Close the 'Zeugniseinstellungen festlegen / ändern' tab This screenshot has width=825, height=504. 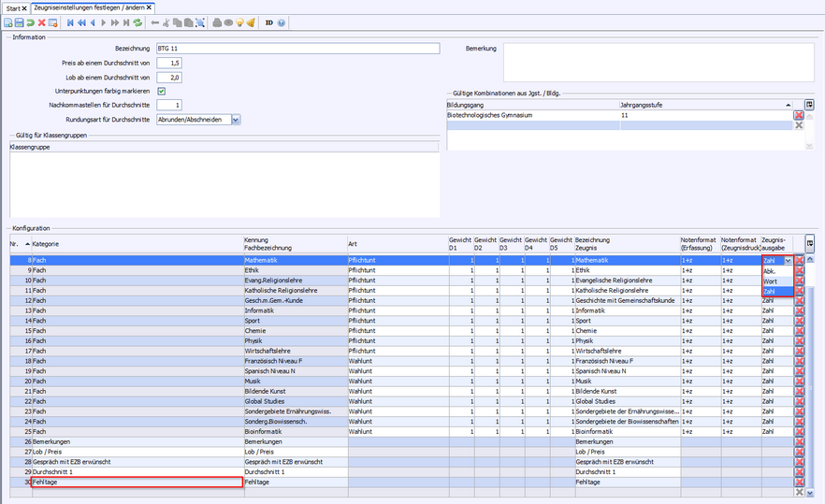coord(150,7)
